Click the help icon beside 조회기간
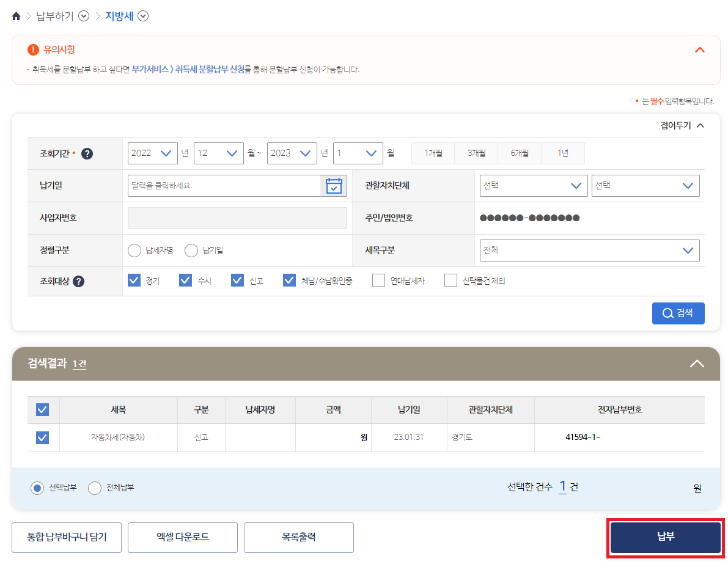Screen dimensions: 728x567 point(87,153)
